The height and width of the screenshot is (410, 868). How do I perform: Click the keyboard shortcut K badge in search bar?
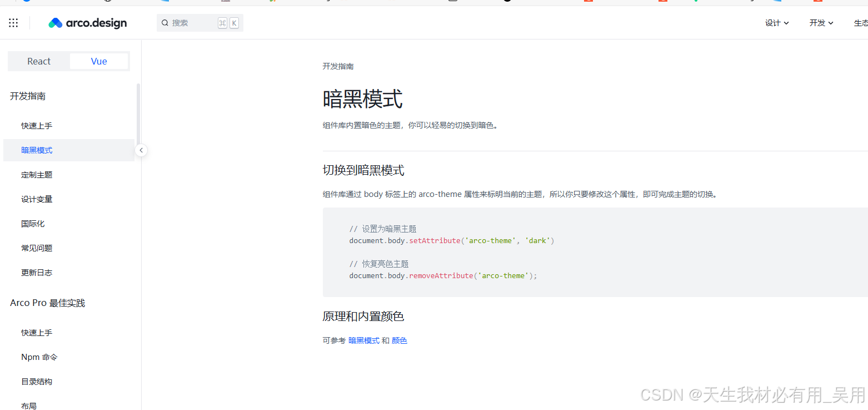234,23
